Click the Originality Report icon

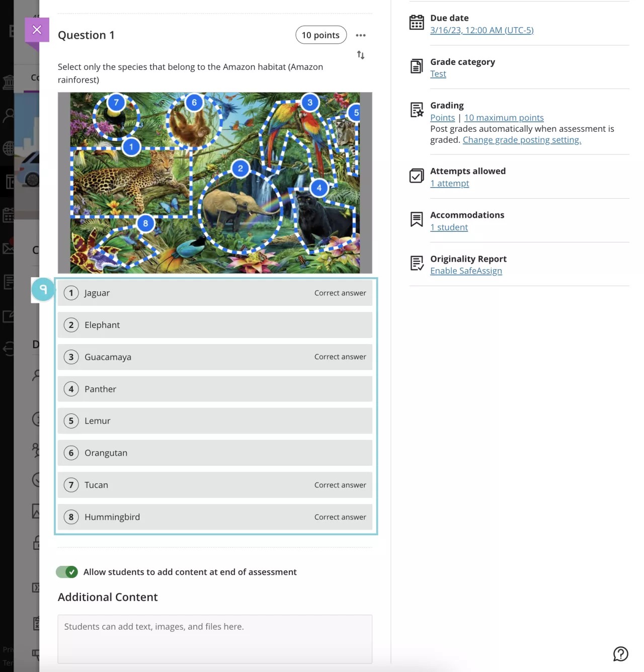[x=417, y=263]
